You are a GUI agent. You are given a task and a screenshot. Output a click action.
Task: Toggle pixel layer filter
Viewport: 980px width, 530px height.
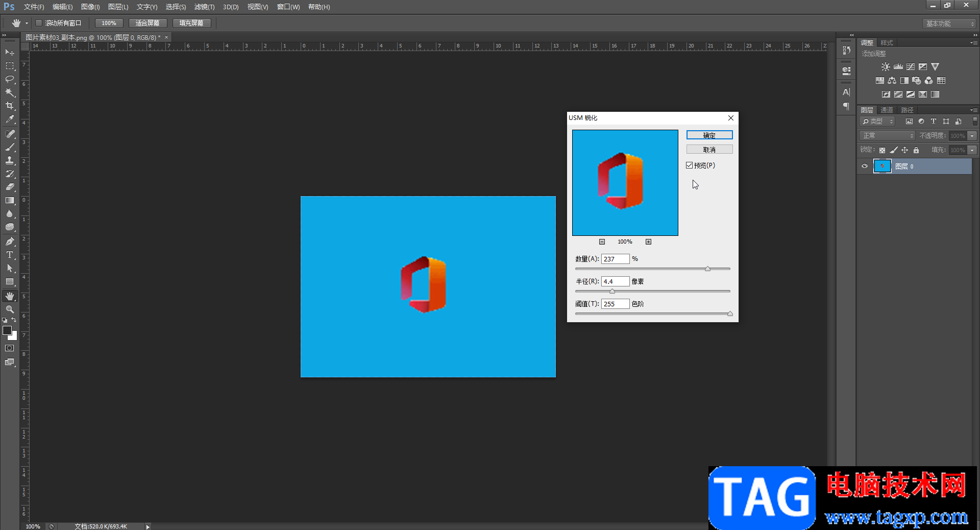click(x=909, y=122)
